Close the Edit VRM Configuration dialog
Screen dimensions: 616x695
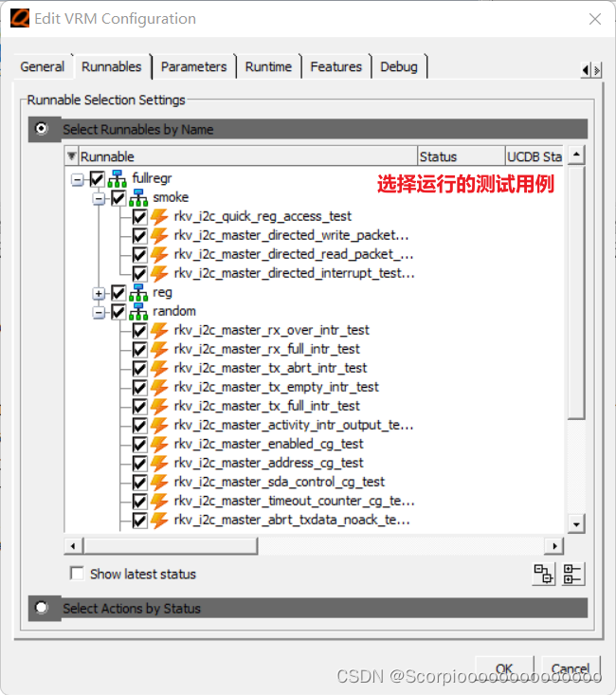coord(595,19)
